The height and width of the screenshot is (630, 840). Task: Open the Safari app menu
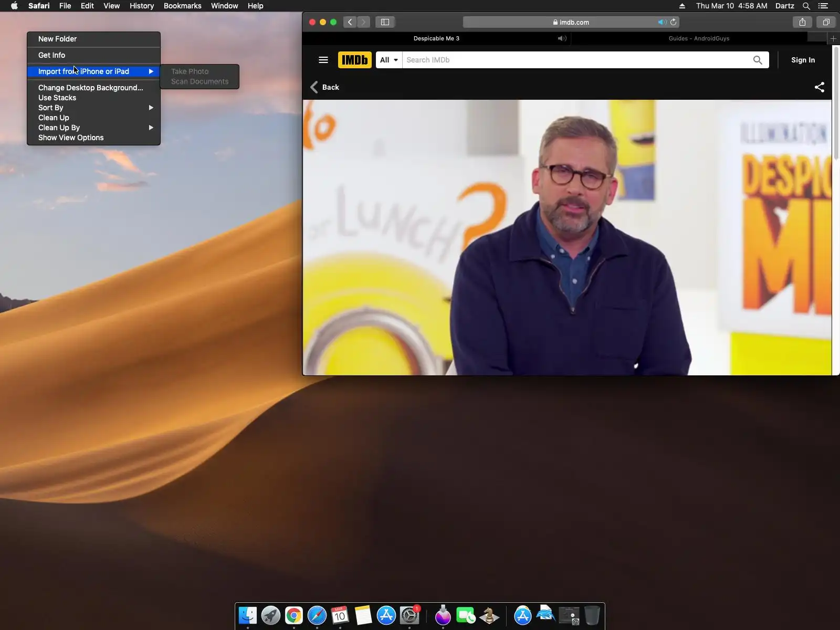[x=39, y=6]
